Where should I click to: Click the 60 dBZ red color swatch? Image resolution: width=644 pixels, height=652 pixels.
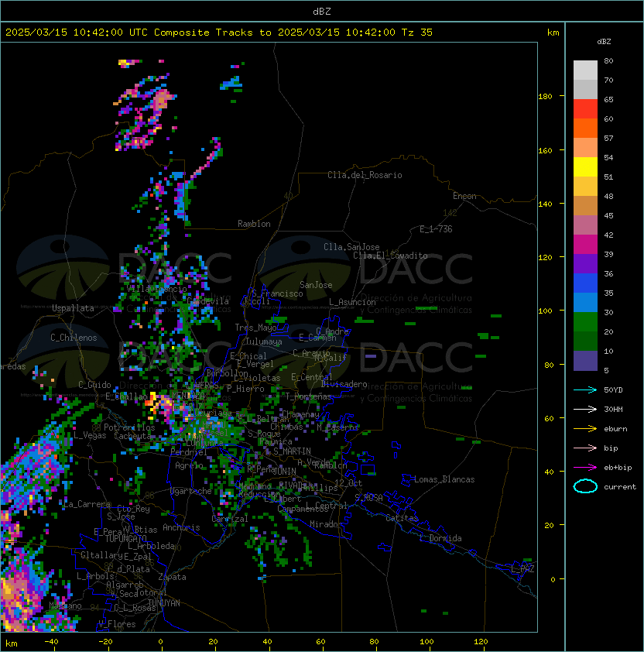point(585,109)
